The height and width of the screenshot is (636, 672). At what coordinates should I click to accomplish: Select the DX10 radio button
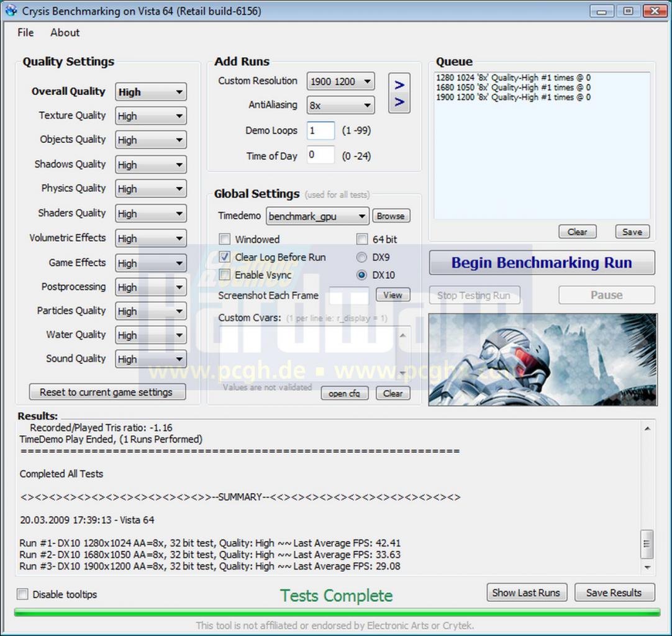pos(361,275)
